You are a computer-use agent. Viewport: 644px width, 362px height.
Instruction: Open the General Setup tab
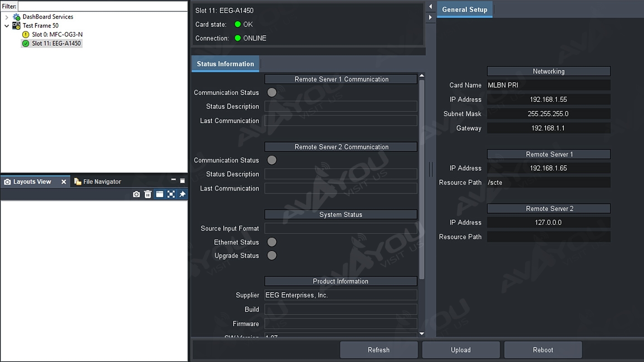click(x=464, y=10)
